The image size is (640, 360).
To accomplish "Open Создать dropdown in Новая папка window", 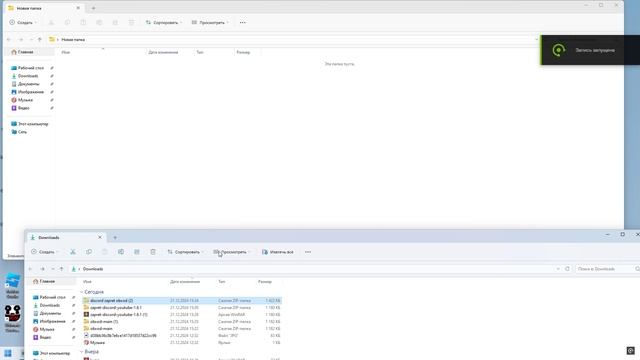I will [x=24, y=22].
